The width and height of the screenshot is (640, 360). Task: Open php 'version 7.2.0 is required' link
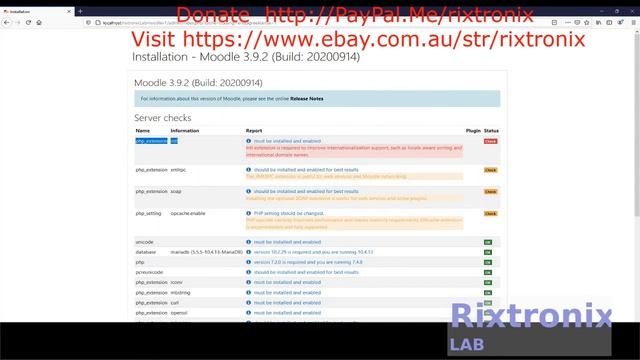pyautogui.click(x=308, y=262)
